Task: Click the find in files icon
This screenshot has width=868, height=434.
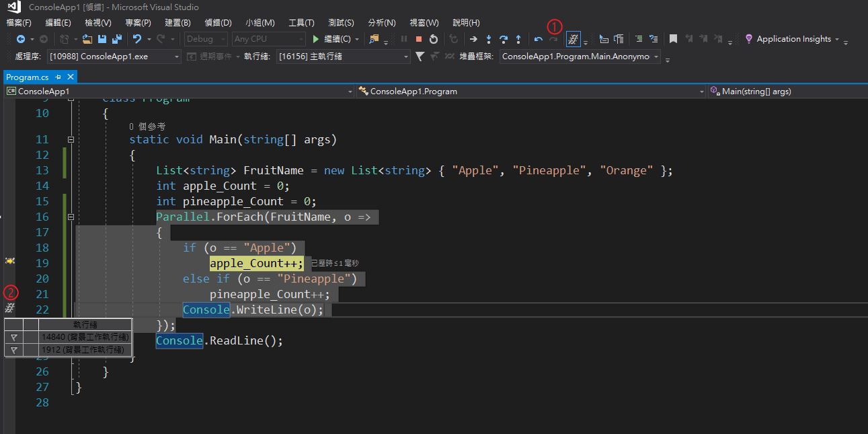Action: (x=374, y=40)
